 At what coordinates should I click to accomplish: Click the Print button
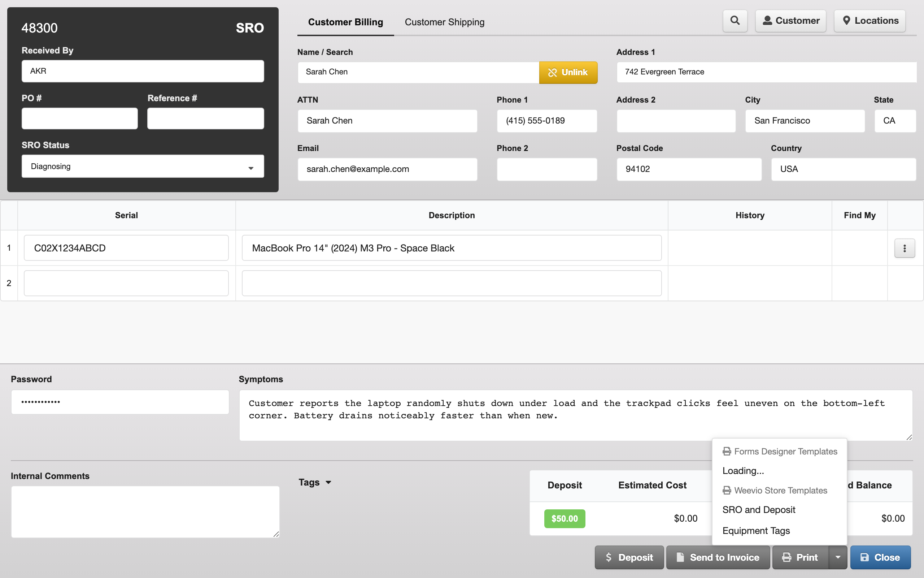[800, 557]
